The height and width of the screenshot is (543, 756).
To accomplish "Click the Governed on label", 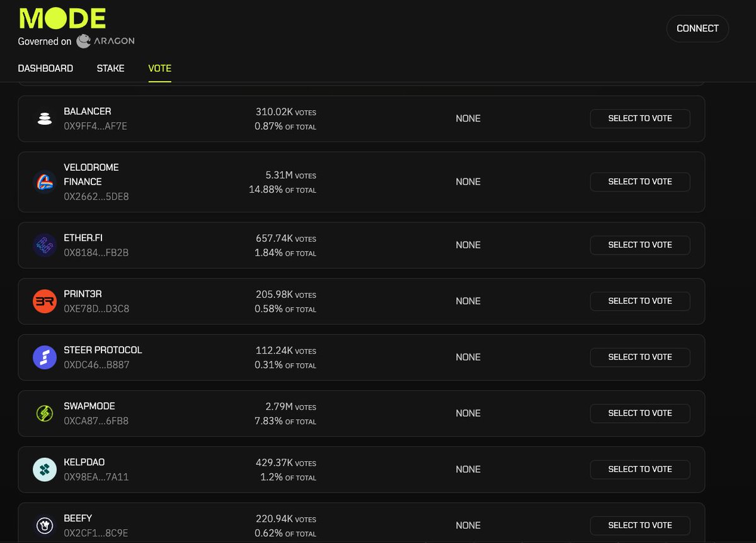I will (45, 42).
